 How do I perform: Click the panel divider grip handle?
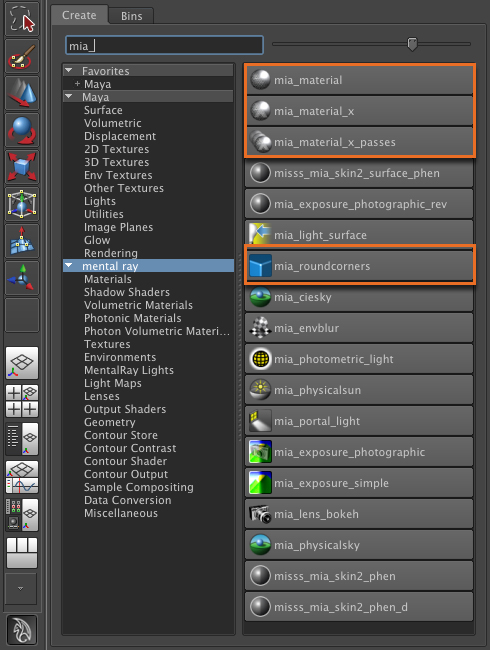pyautogui.click(x=239, y=348)
